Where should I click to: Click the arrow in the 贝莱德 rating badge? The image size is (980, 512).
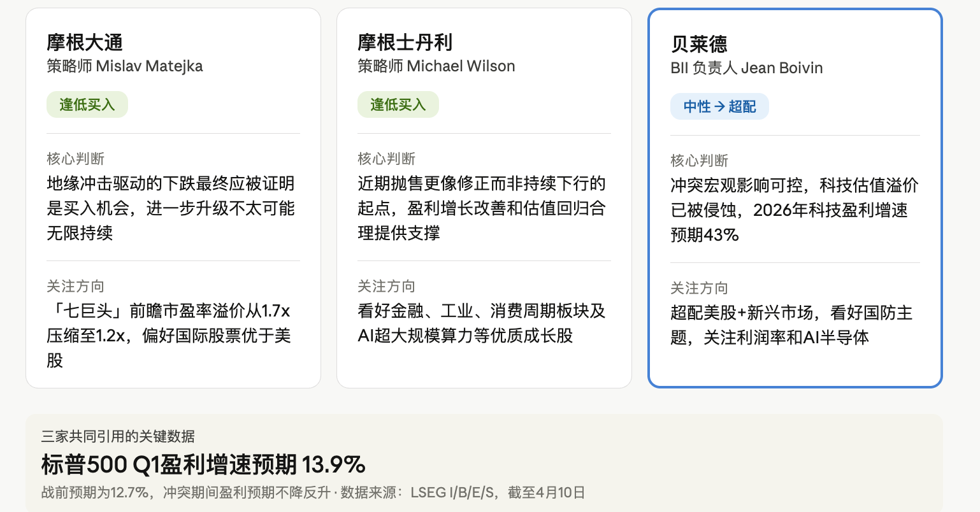pyautogui.click(x=719, y=107)
